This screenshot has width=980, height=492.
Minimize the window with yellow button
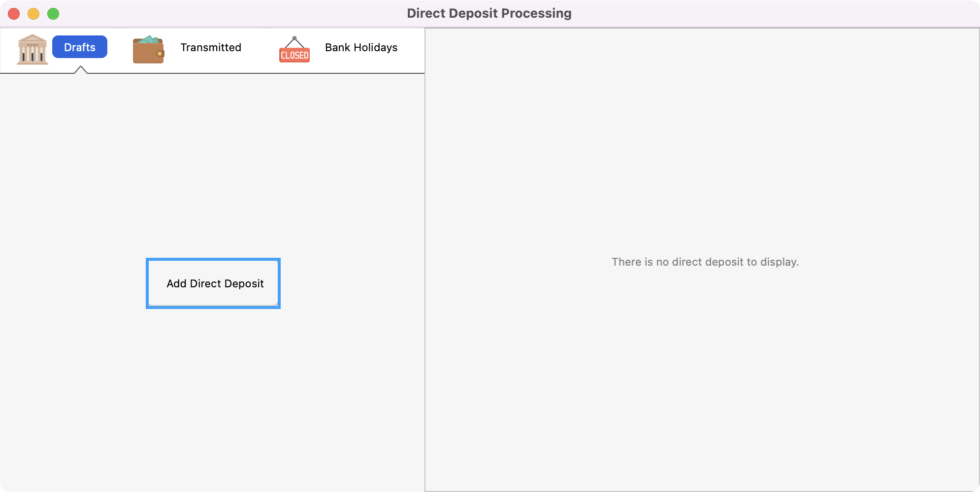click(x=33, y=14)
